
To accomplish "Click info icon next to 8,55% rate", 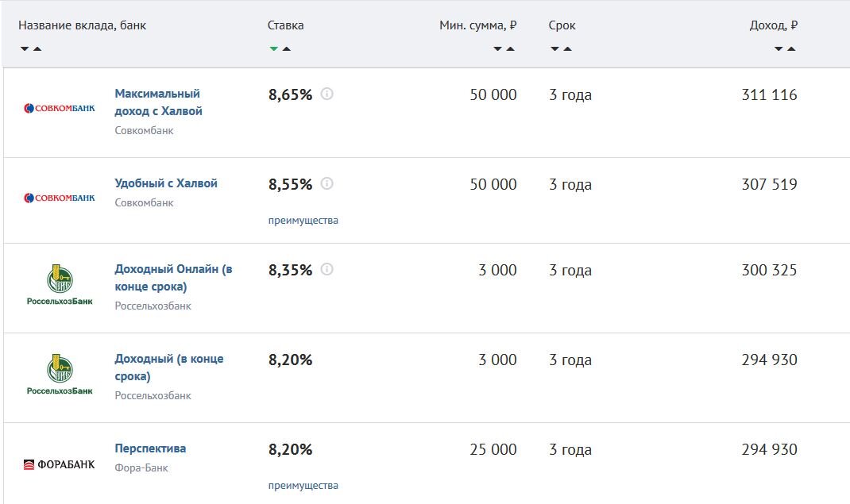I will coord(327,184).
